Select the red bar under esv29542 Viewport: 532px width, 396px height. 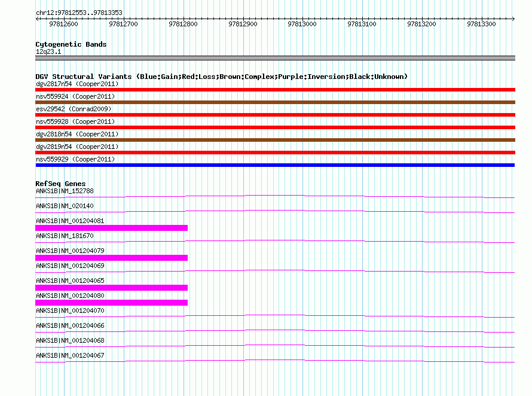click(275, 115)
